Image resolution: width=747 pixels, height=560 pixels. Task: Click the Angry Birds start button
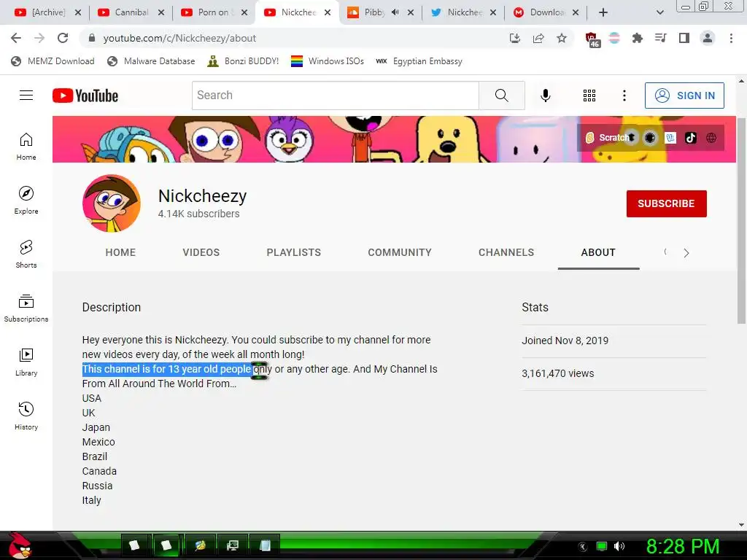[19, 545]
